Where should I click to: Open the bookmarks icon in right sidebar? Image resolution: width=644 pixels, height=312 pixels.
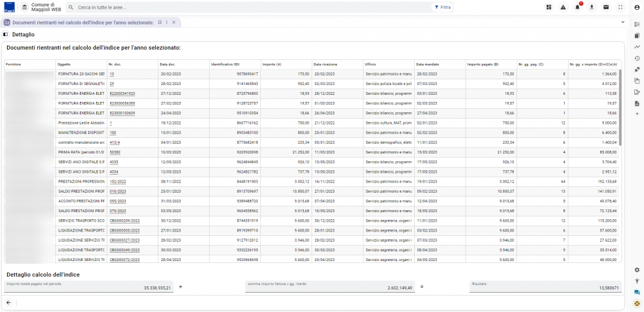pyautogui.click(x=637, y=35)
